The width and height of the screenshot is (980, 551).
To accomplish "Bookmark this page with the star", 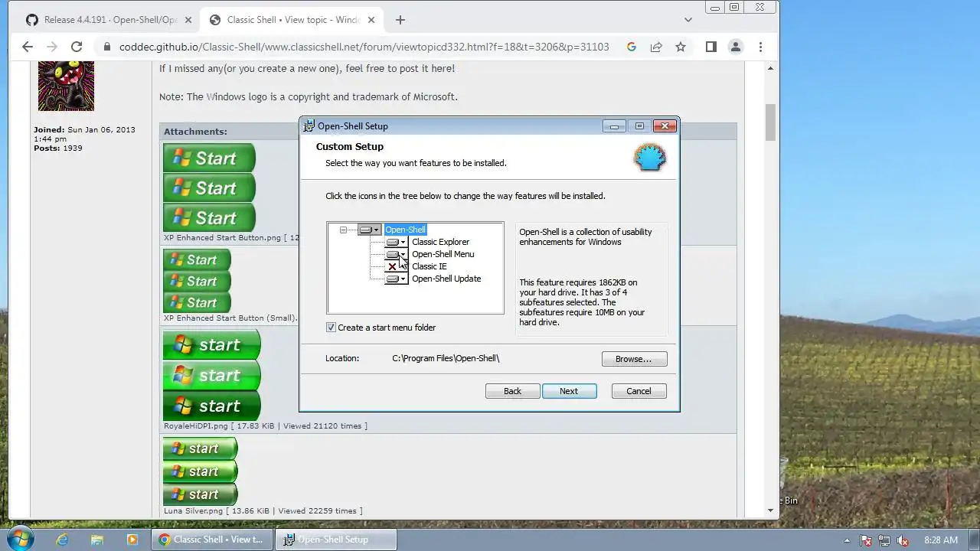I will pyautogui.click(x=681, y=47).
